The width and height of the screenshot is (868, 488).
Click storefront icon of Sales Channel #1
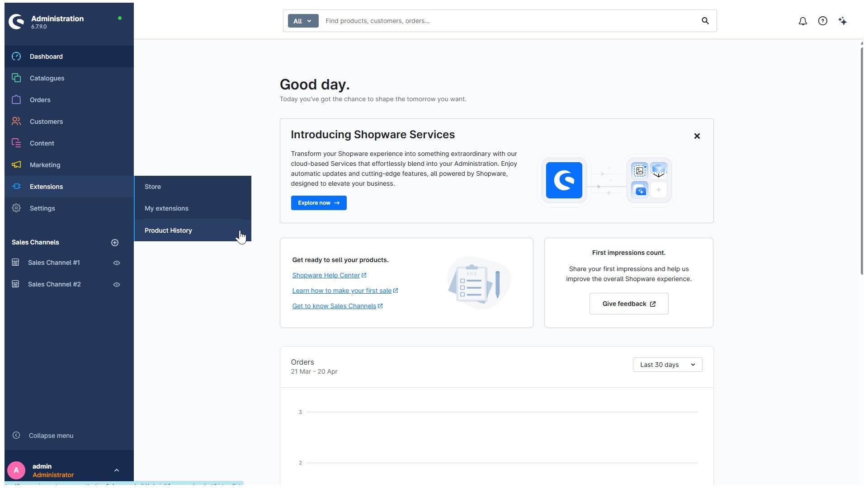click(x=15, y=263)
